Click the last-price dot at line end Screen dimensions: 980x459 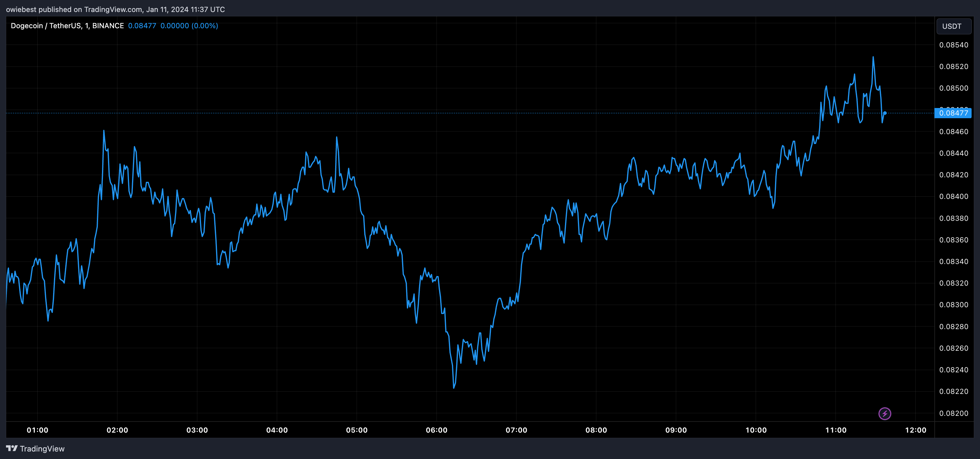[885, 113]
